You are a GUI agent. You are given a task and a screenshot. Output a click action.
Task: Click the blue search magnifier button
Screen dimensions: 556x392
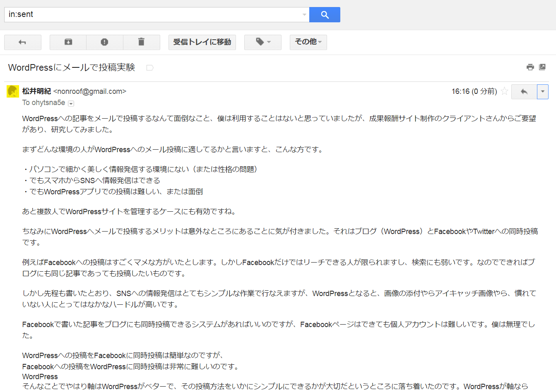(x=325, y=14)
